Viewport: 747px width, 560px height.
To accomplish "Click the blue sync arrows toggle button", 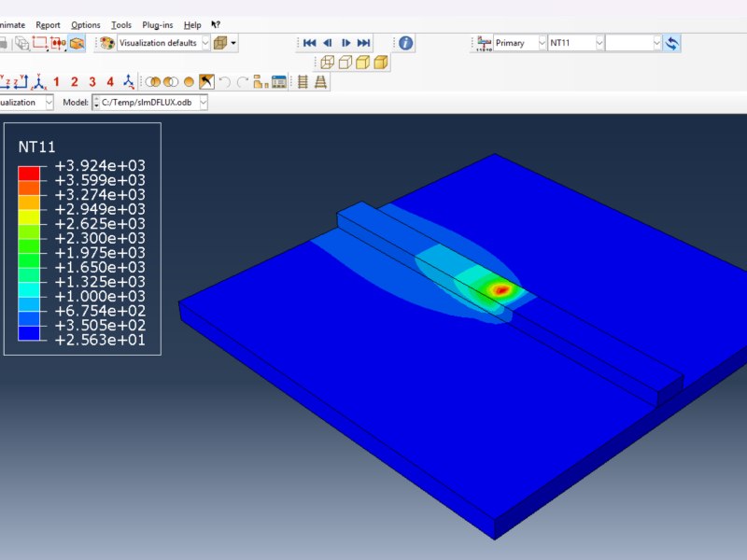I will click(672, 43).
